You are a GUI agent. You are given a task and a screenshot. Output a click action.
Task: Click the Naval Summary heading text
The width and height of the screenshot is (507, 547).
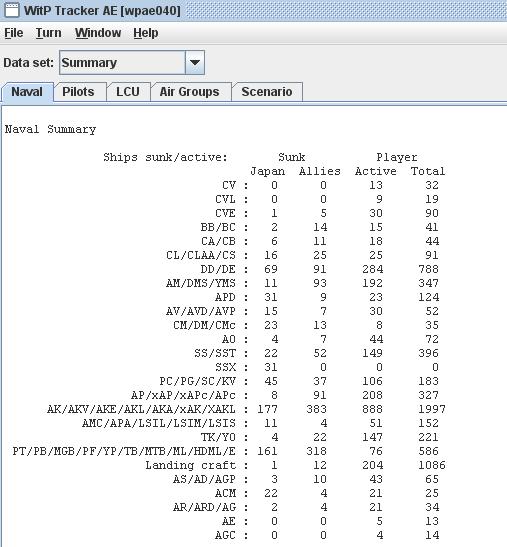tap(50, 129)
